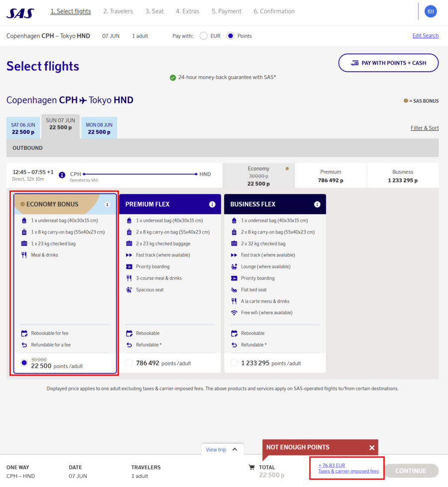Select Points as payment method
The width and height of the screenshot is (448, 487).
pyautogui.click(x=230, y=36)
